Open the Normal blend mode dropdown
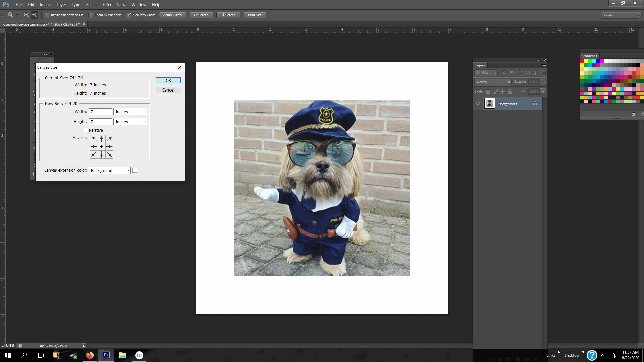644x362 pixels. pos(492,82)
